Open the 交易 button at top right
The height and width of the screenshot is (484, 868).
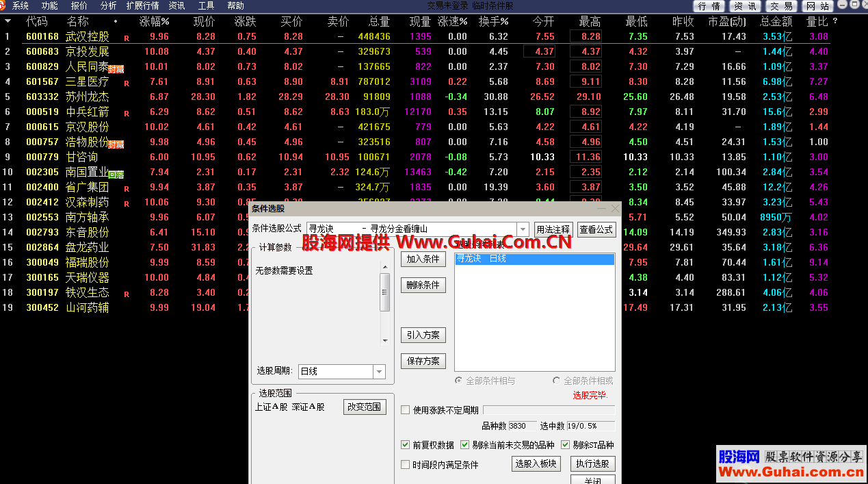781,6
